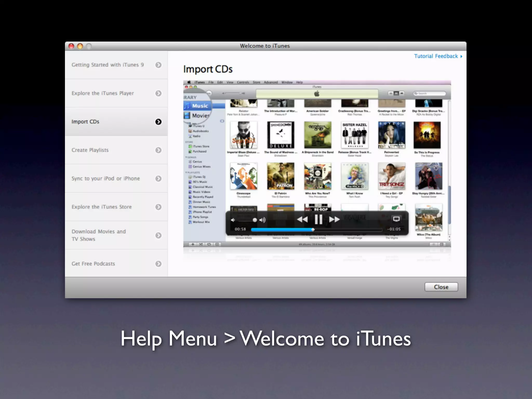Image resolution: width=532 pixels, height=399 pixels.
Task: Open the Advanced menu
Action: (271, 82)
